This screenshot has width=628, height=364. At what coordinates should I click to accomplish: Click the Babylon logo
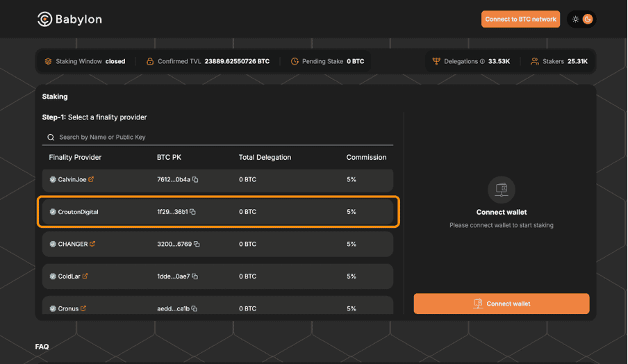tap(69, 19)
